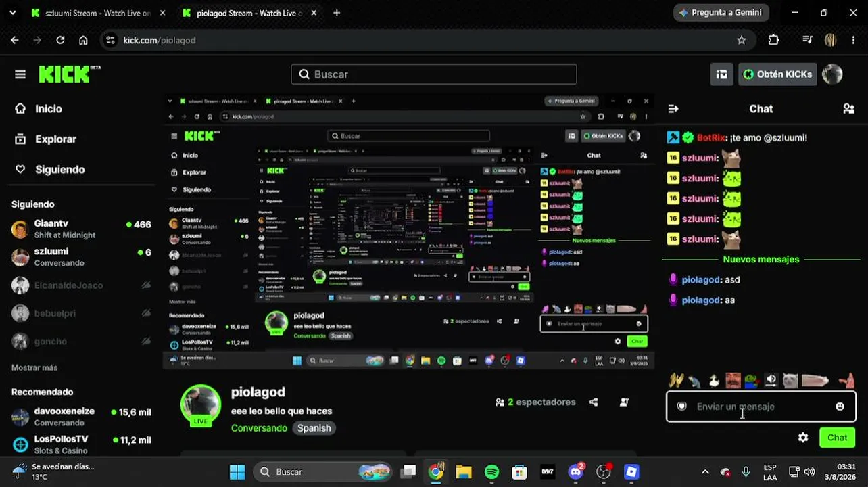This screenshot has height=487, width=868.
Task: Click the Conversando category link under piolagod
Action: point(259,427)
